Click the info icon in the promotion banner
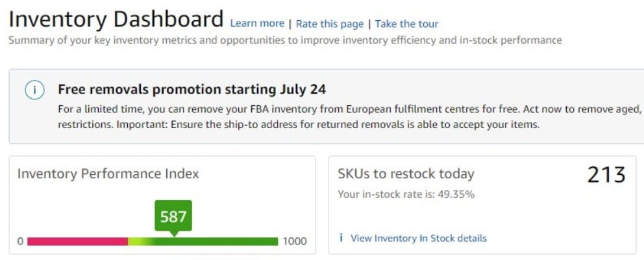644x260 pixels. point(34,90)
